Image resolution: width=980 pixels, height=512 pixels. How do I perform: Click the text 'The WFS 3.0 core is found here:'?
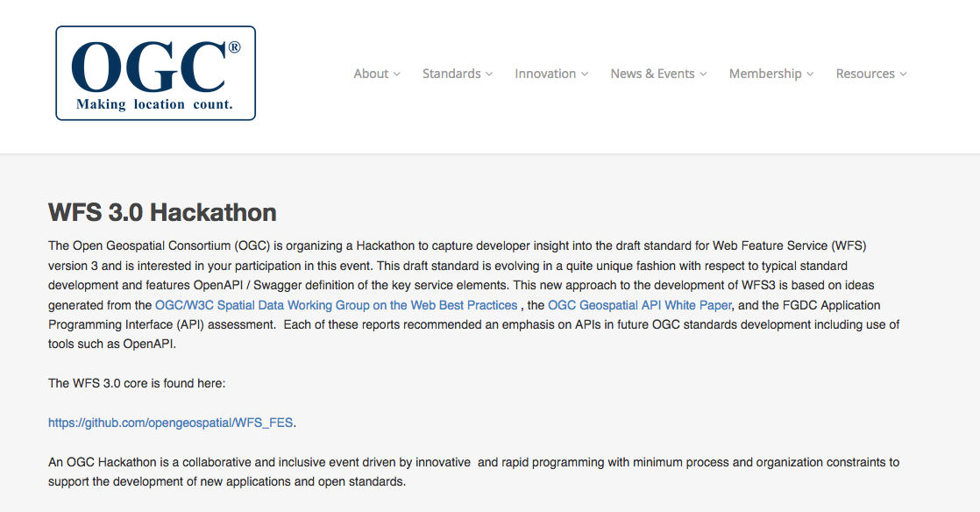(137, 383)
